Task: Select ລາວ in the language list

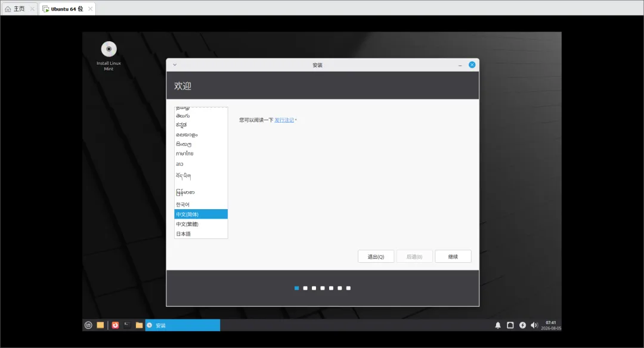Action: click(201, 164)
